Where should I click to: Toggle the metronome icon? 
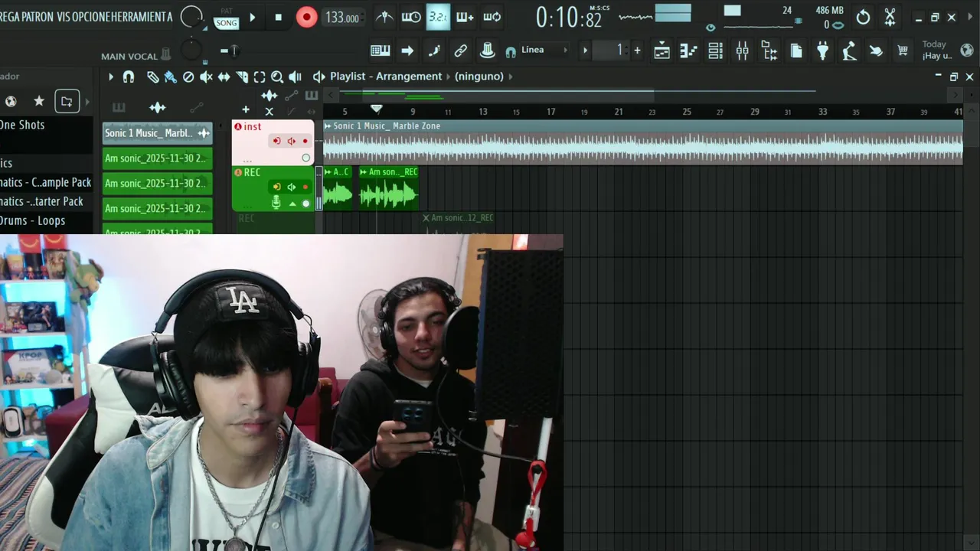(x=384, y=17)
